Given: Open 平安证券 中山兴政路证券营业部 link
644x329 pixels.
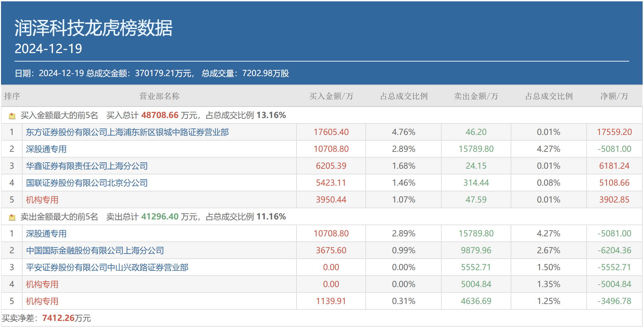Looking at the screenshot, I should [107, 267].
